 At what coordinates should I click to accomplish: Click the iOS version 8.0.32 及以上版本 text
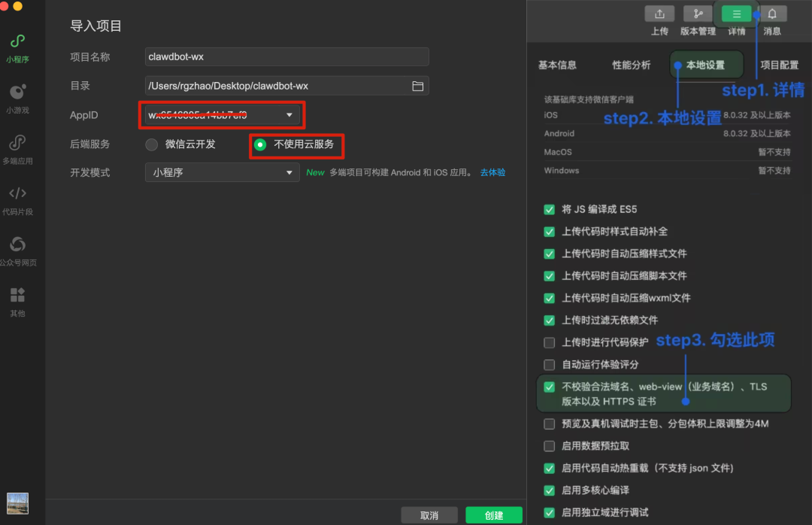click(x=757, y=115)
